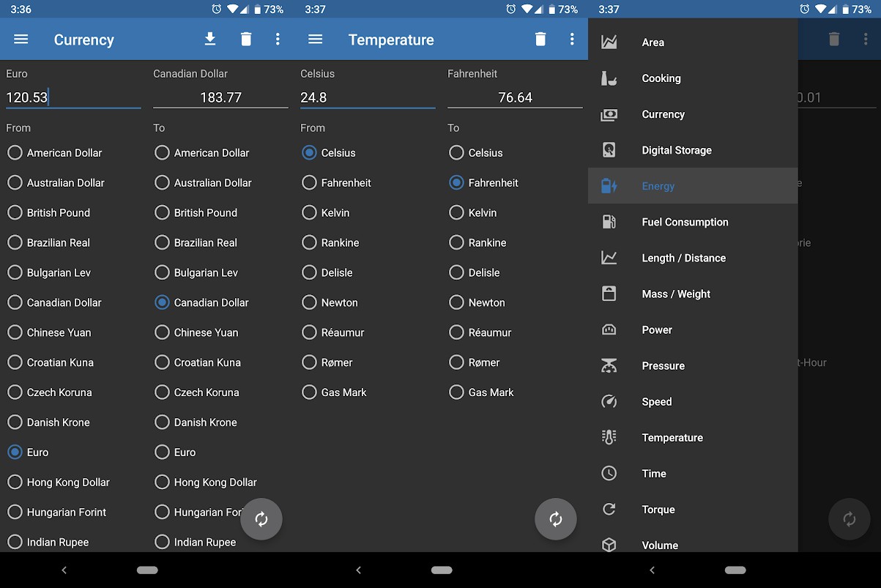
Task: Click the Euro amount input field
Action: click(73, 97)
